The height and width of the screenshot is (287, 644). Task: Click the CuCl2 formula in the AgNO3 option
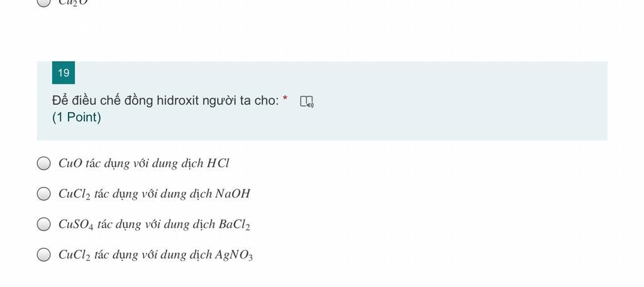click(74, 256)
